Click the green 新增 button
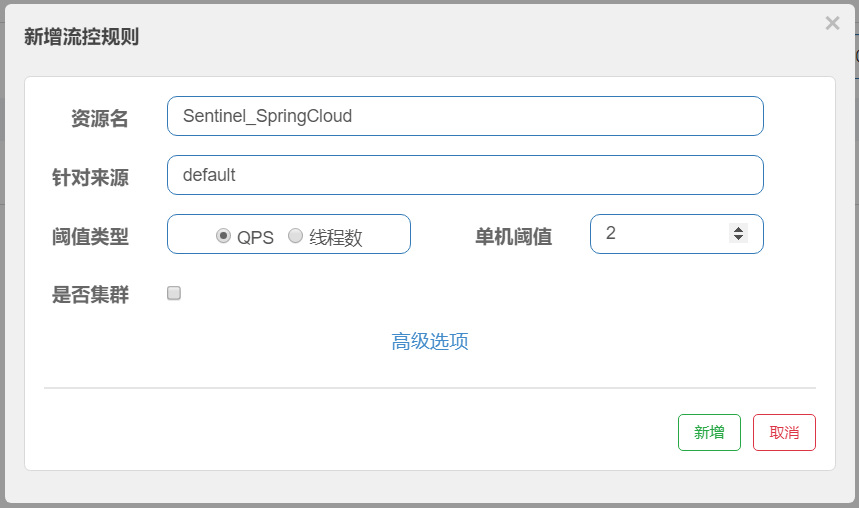Image resolution: width=859 pixels, height=508 pixels. 709,432
